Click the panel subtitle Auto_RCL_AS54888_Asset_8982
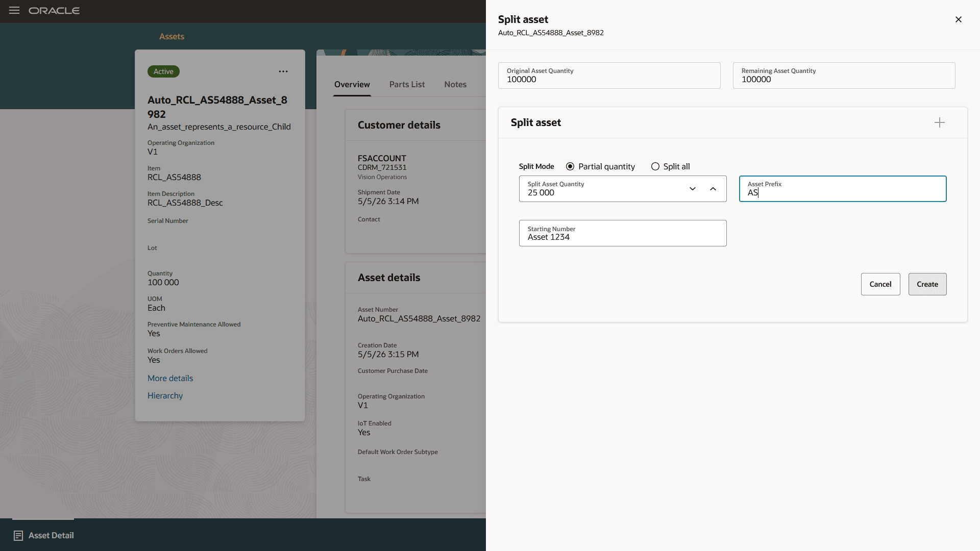980x551 pixels. click(x=551, y=33)
